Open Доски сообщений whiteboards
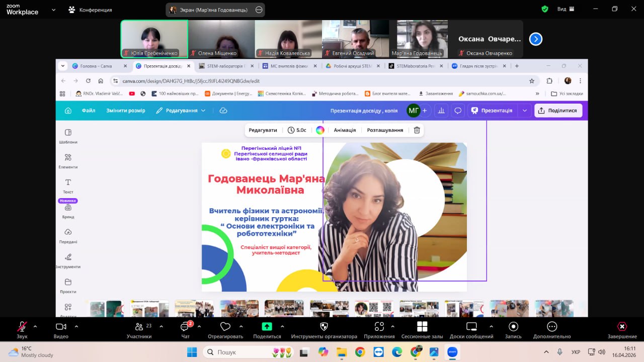Screen dimensions: 644x362 point(471,327)
